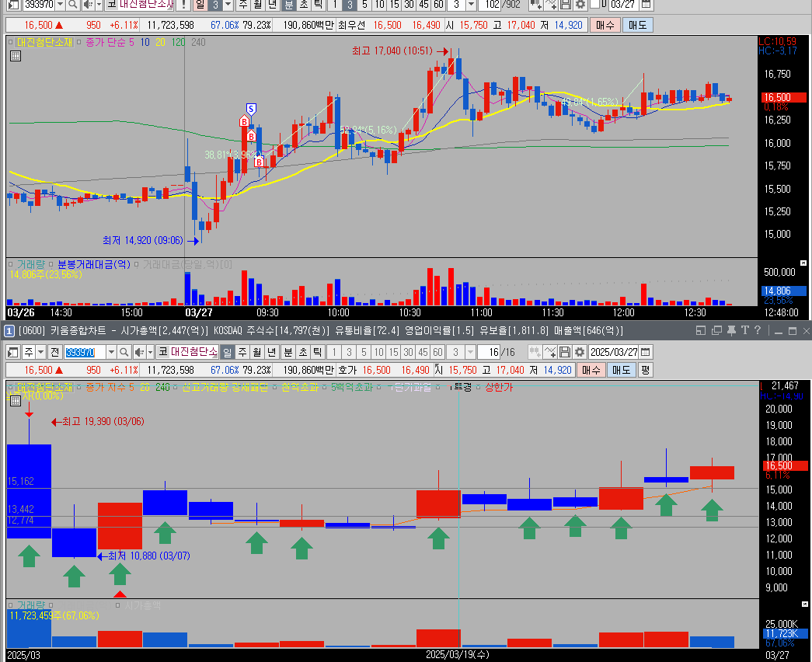812x662 pixels.
Task: Click 매도 sell button in top chart
Action: [x=637, y=25]
